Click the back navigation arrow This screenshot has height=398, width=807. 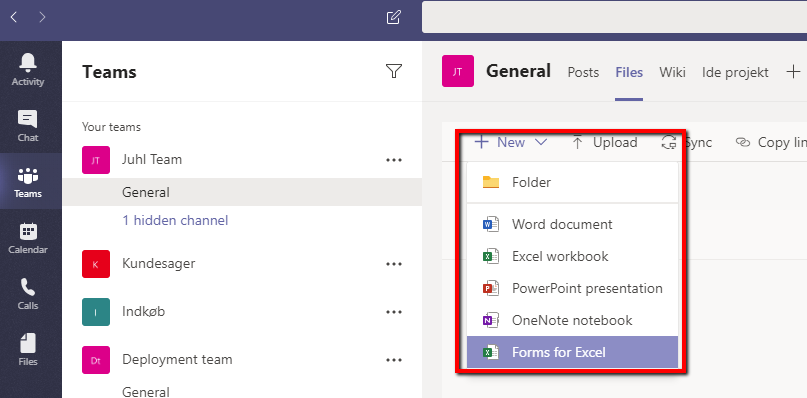pyautogui.click(x=14, y=18)
